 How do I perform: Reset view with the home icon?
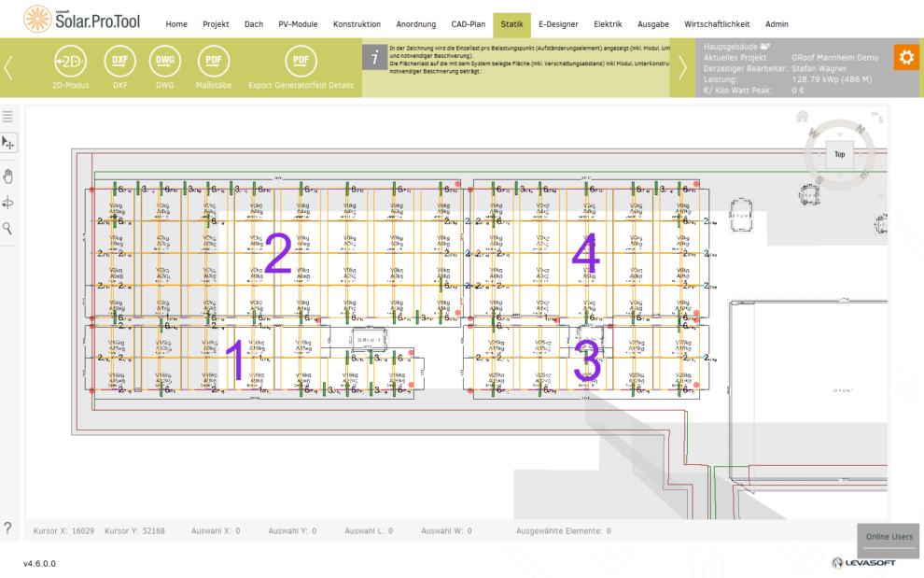tap(802, 118)
